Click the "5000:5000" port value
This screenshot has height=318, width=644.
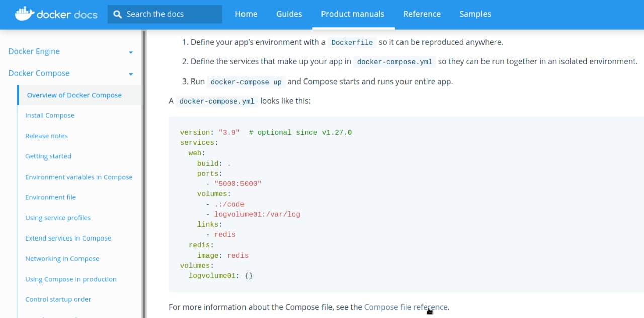tap(237, 184)
